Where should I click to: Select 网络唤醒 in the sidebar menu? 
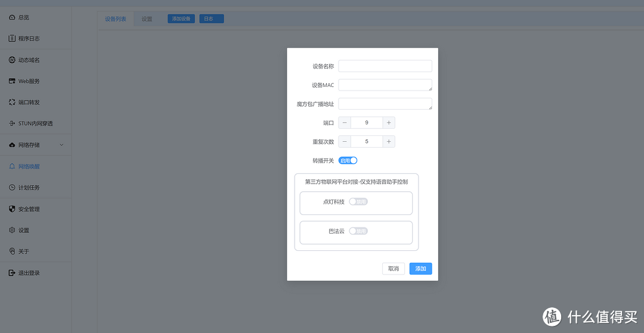tap(35, 167)
